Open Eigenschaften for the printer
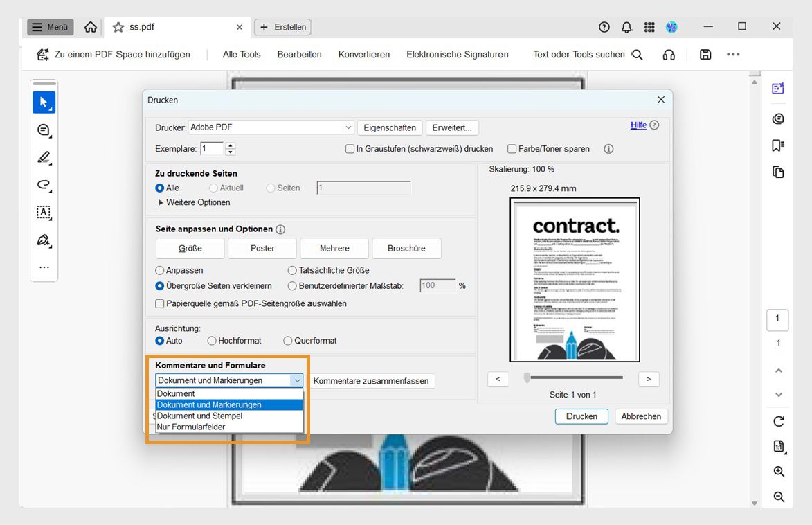This screenshot has height=525, width=812. coord(390,127)
